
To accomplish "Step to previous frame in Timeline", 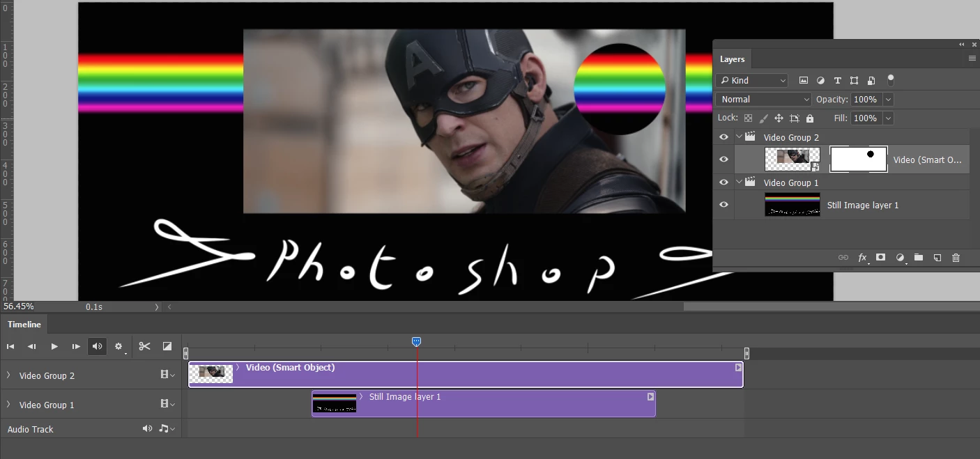I will pos(32,346).
